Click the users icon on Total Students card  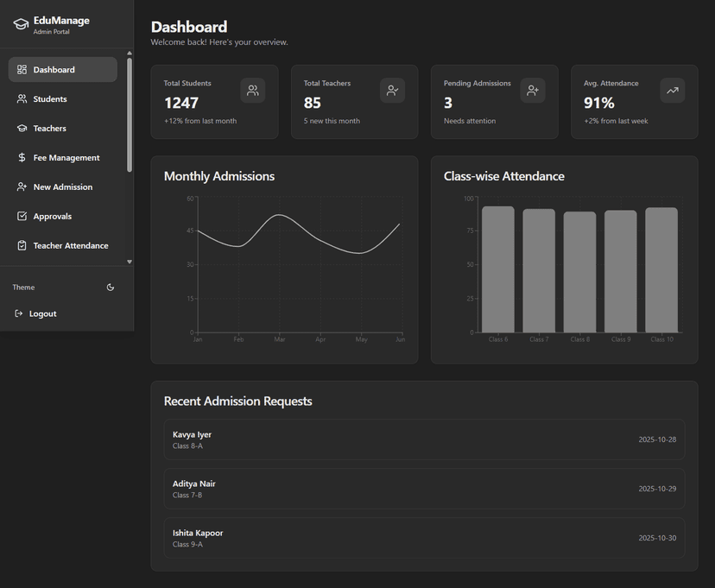click(x=252, y=90)
